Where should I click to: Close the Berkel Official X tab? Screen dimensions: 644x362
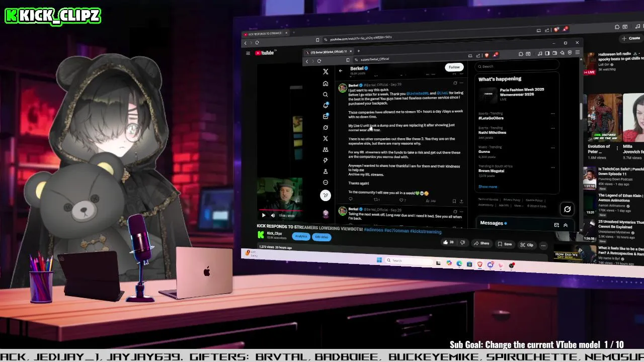click(x=352, y=51)
